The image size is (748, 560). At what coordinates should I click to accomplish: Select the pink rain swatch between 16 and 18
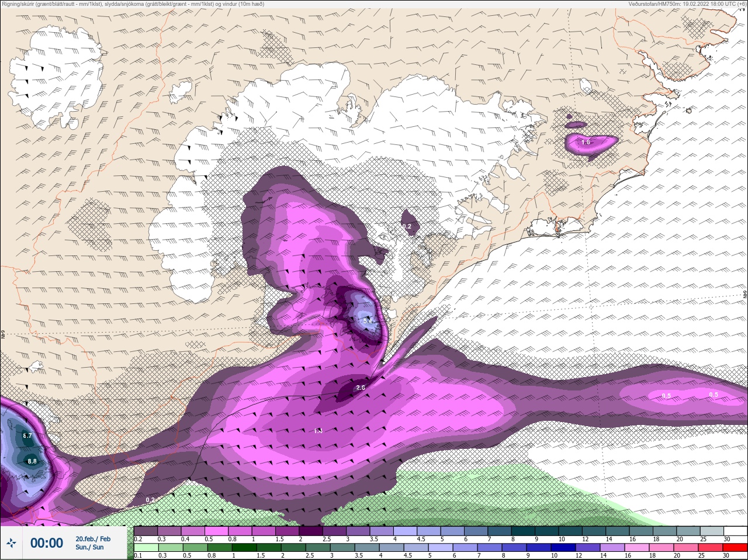coord(638,547)
